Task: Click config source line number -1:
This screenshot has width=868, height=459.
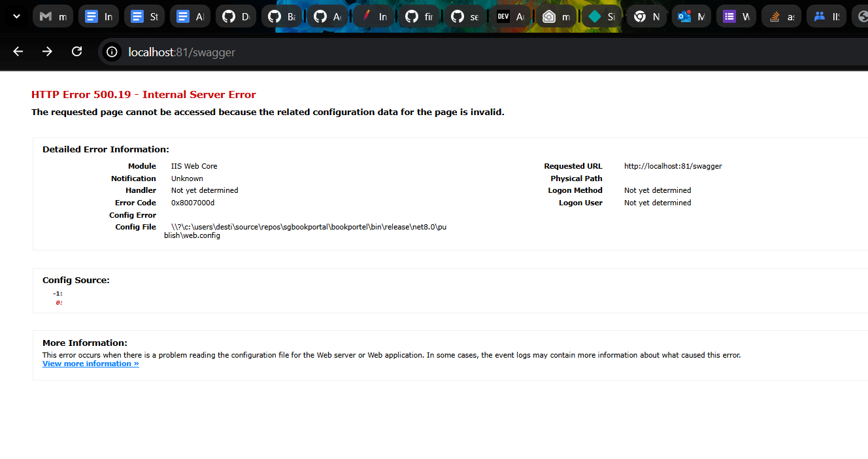Action: click(58, 294)
